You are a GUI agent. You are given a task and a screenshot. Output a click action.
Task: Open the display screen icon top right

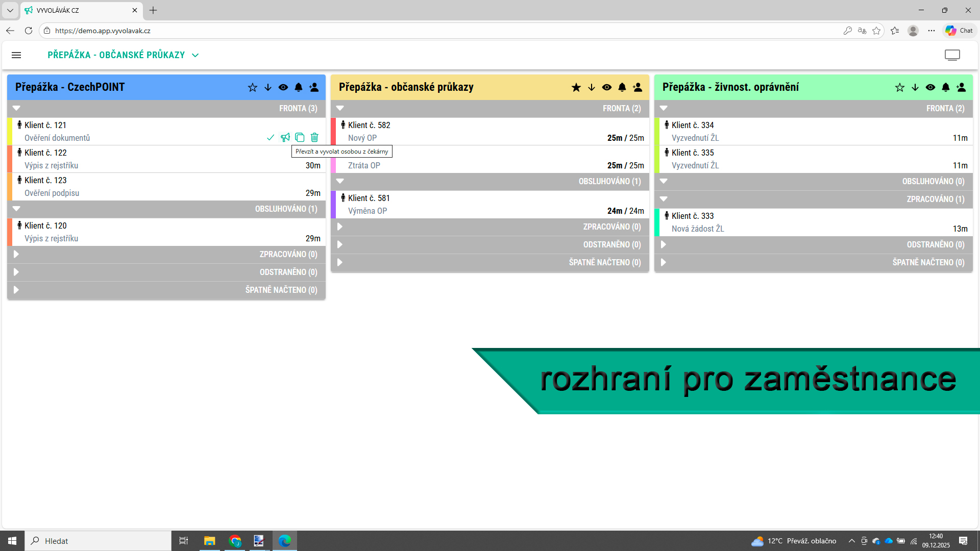952,55
